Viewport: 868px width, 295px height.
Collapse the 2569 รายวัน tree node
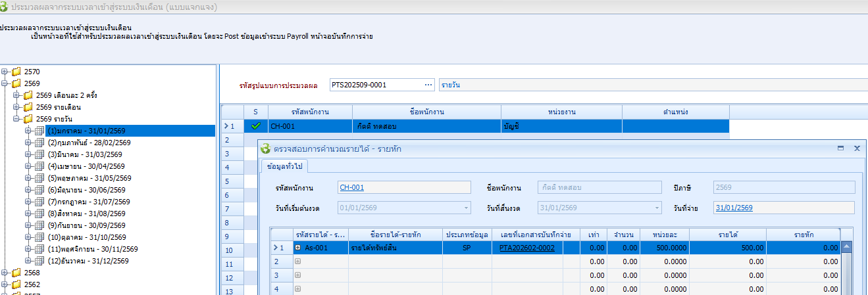click(16, 119)
